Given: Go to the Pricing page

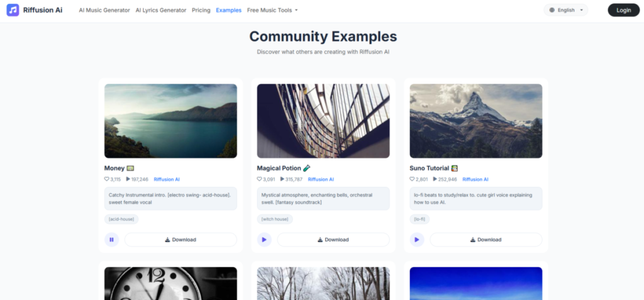Looking at the screenshot, I should point(201,10).
